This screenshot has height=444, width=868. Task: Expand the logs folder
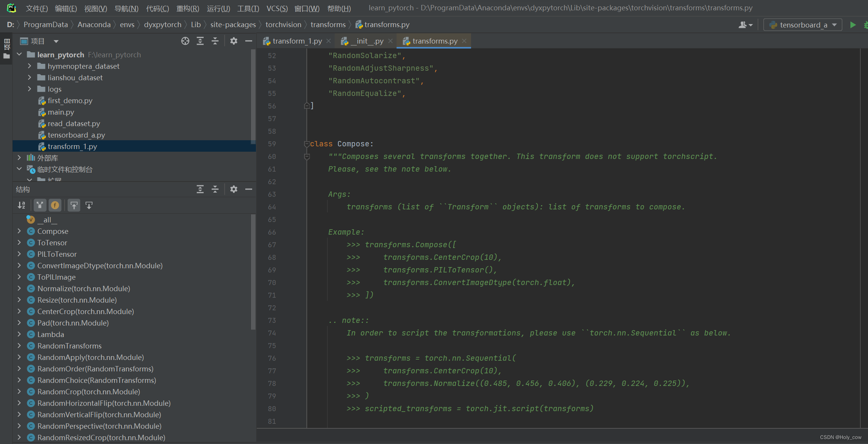pyautogui.click(x=29, y=89)
